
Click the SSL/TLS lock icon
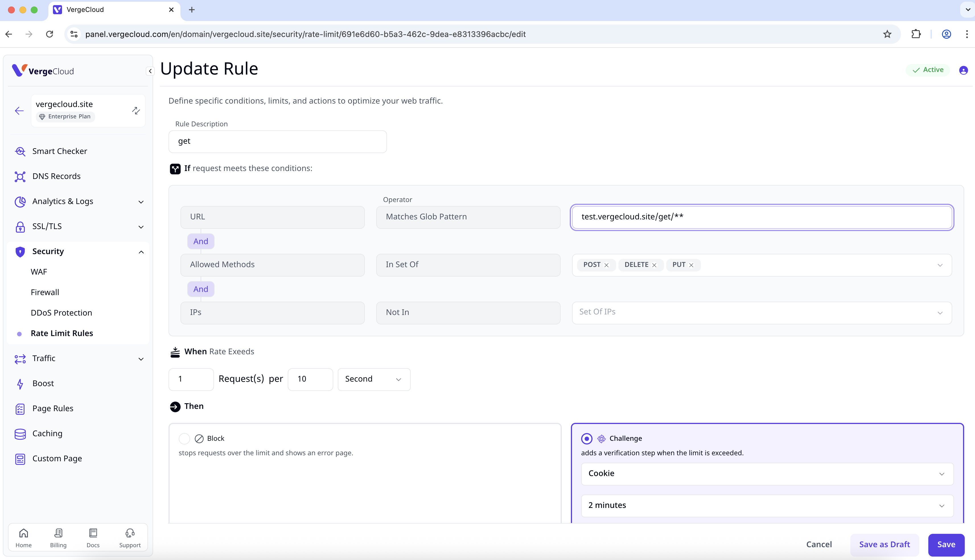(20, 227)
